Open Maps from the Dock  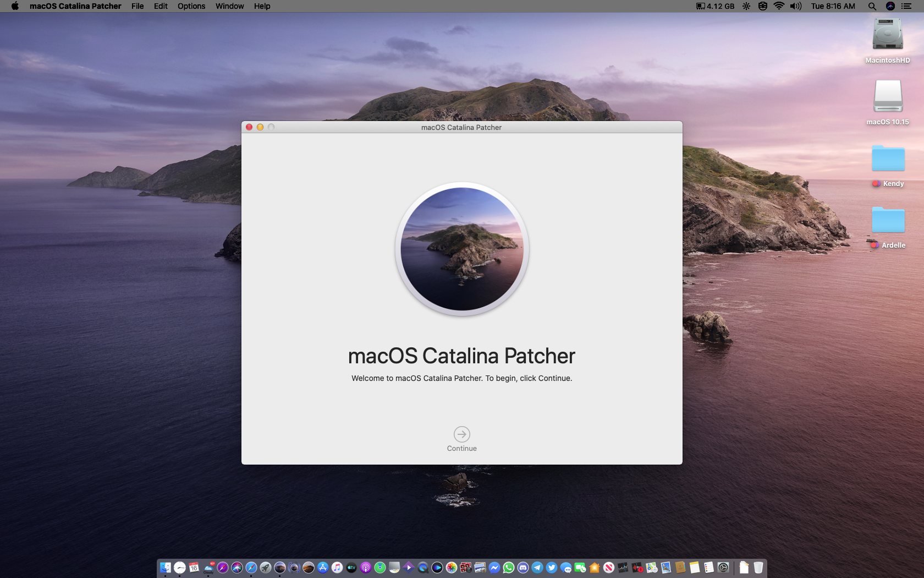[652, 568]
